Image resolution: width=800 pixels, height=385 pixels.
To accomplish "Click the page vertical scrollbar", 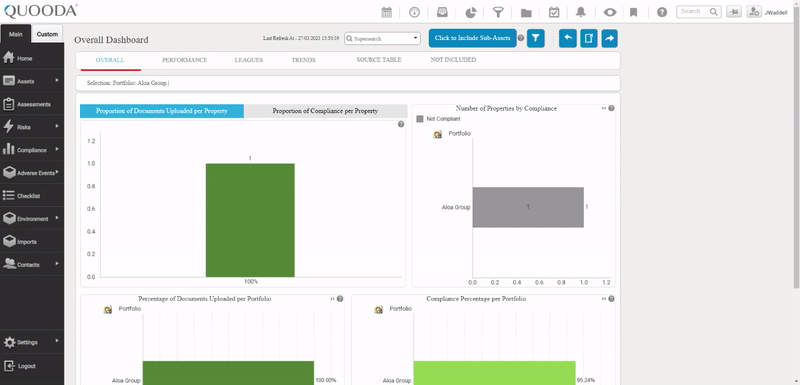I will [796, 148].
